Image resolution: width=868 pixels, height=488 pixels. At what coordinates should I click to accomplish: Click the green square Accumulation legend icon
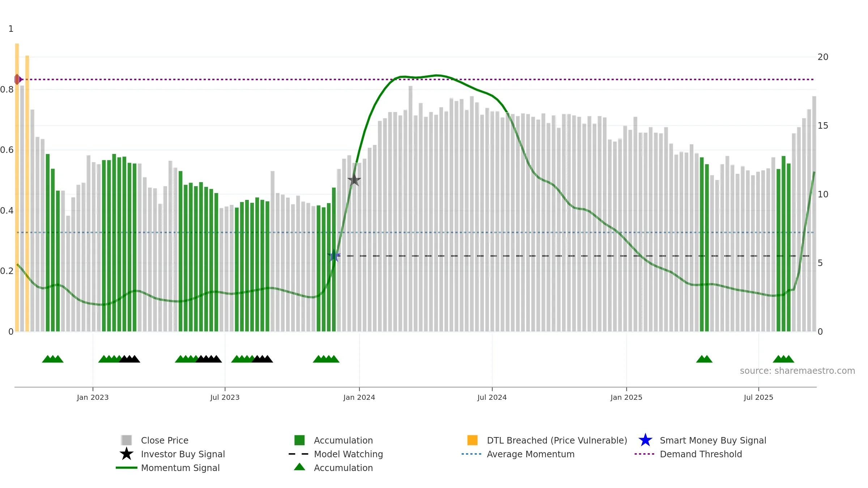(x=299, y=440)
